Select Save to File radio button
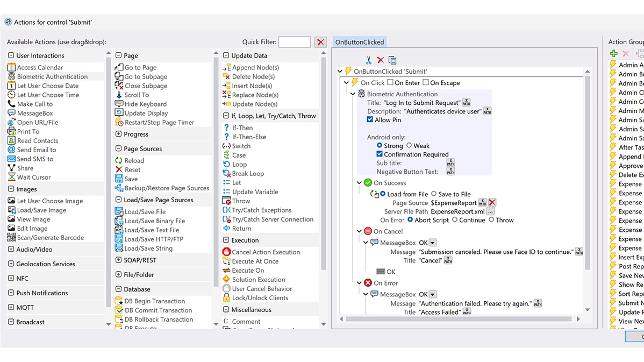The width and height of the screenshot is (644, 362). [433, 194]
